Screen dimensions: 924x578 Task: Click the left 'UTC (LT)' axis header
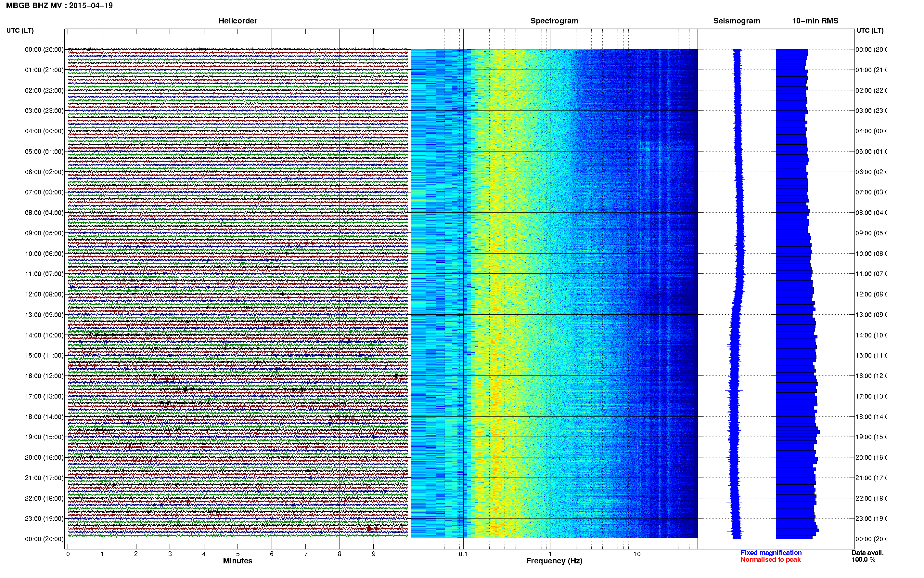(x=20, y=31)
